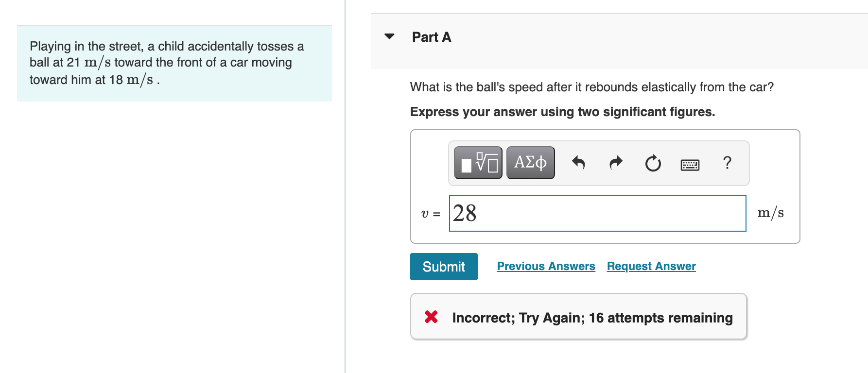The height and width of the screenshot is (373, 868).
Task: Open the Previous Answers link
Action: coord(546,266)
